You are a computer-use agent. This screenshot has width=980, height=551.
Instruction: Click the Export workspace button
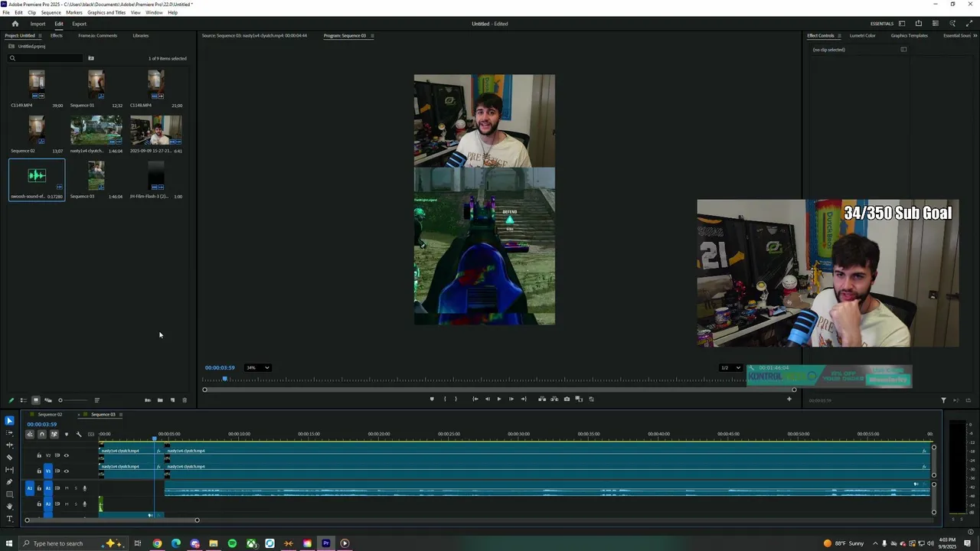(80, 24)
